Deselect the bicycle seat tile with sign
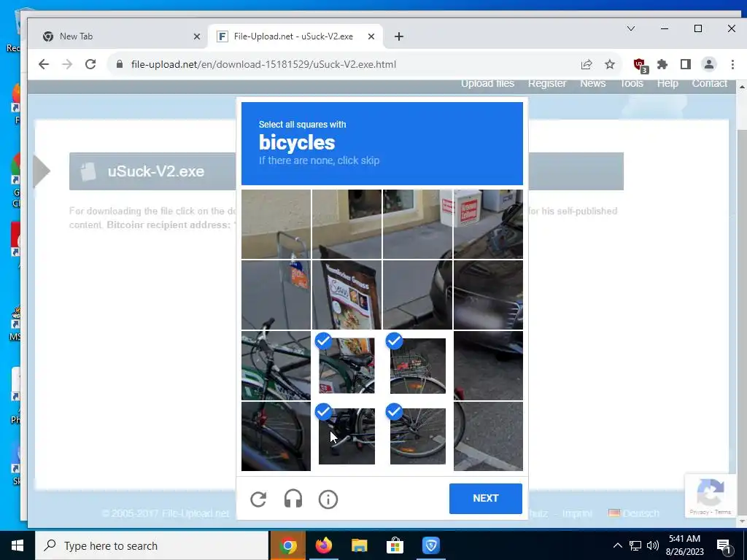 [x=347, y=365]
